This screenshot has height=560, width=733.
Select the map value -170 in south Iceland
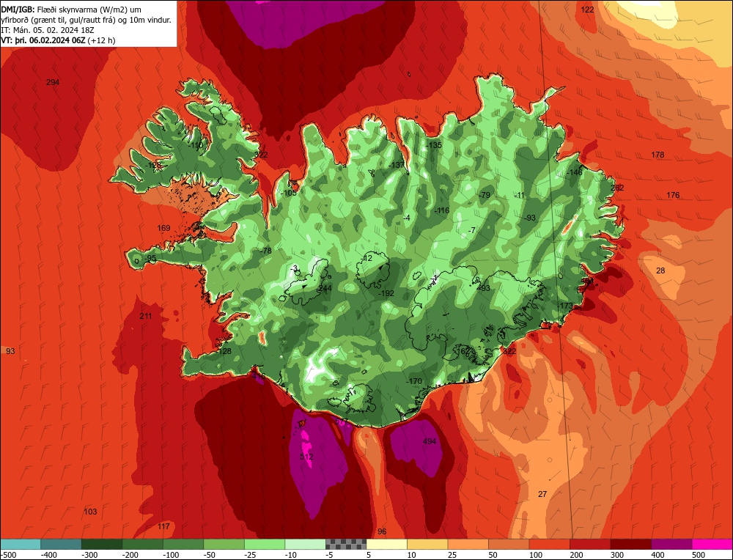413,381
